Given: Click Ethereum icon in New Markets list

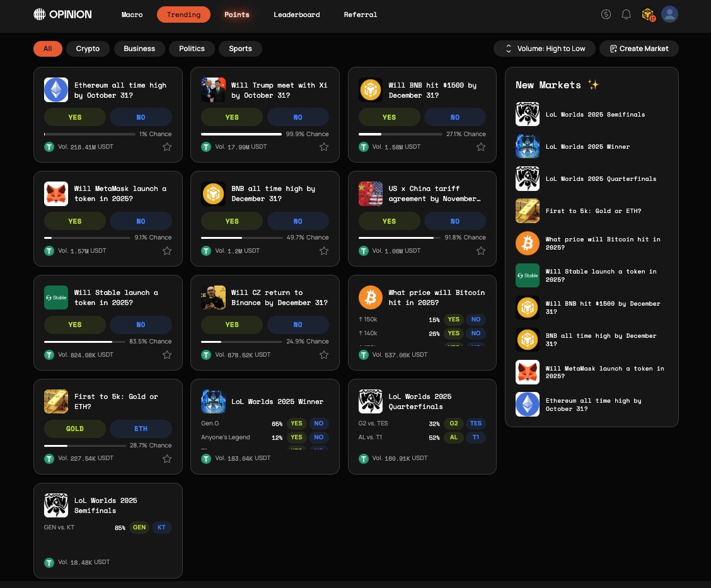Looking at the screenshot, I should pyautogui.click(x=528, y=404).
